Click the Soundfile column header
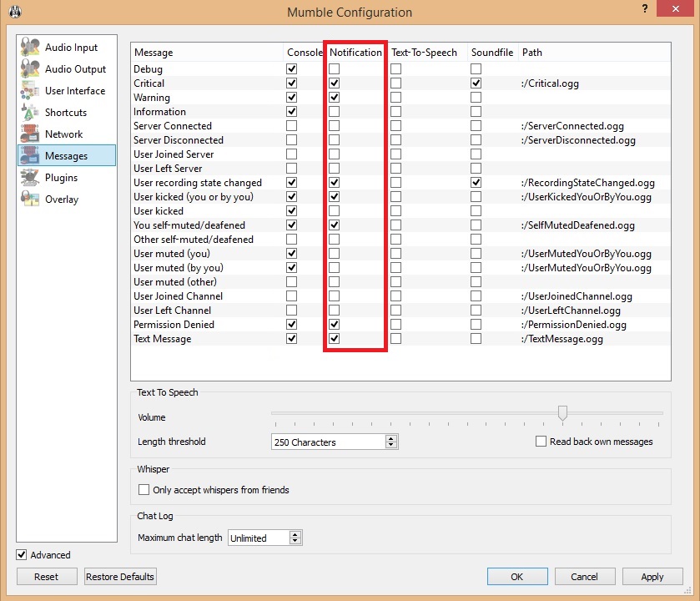This screenshot has width=700, height=601. (x=492, y=53)
